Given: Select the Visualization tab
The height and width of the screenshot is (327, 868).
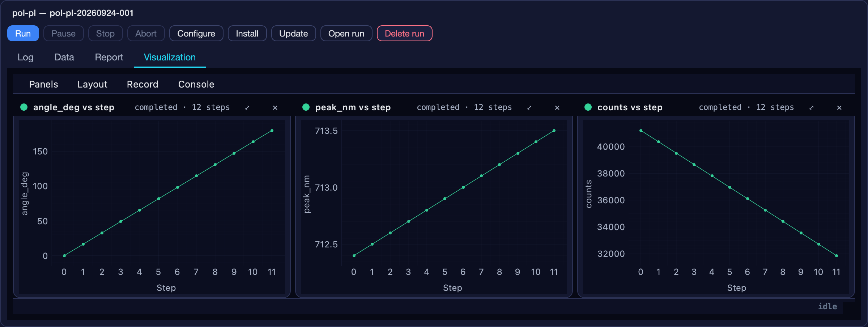Looking at the screenshot, I should click(170, 57).
